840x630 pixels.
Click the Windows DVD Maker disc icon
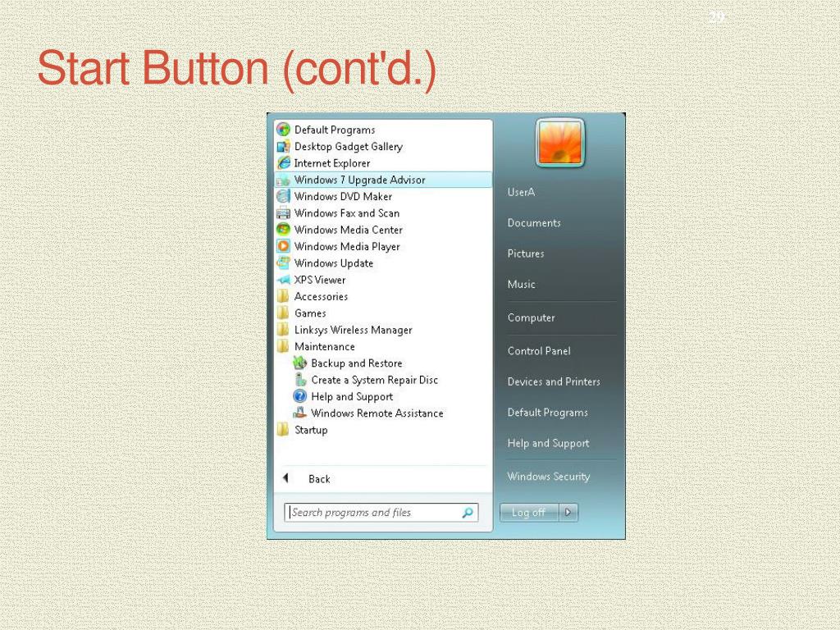click(x=283, y=197)
